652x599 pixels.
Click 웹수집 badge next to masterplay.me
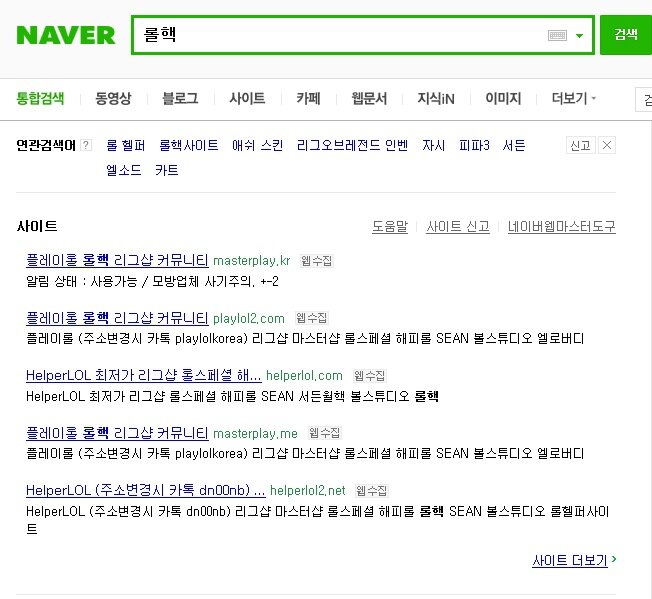point(324,434)
